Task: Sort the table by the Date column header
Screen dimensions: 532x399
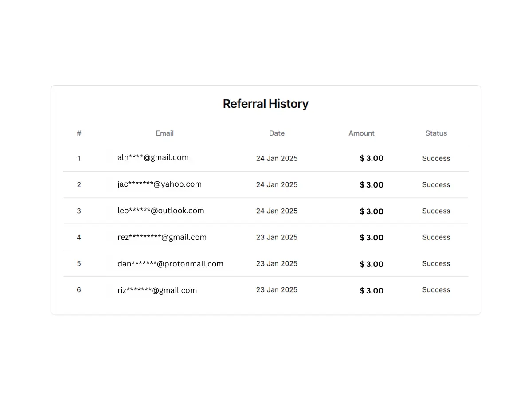Action: pos(277,133)
